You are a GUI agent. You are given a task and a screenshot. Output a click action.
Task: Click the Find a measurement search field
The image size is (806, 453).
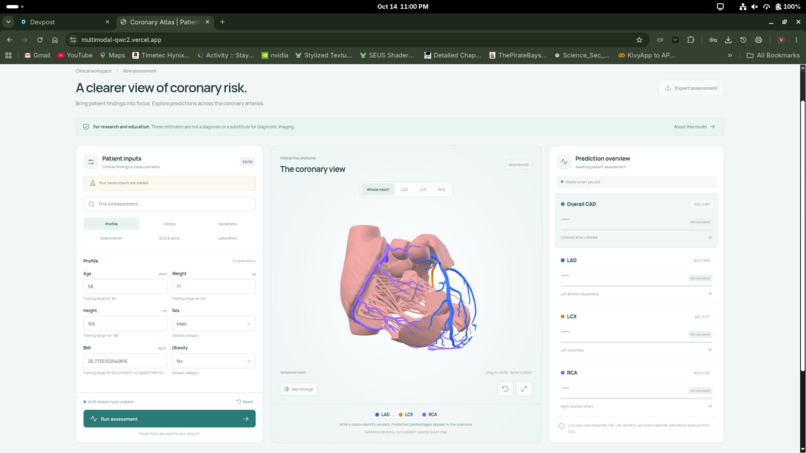pyautogui.click(x=169, y=204)
